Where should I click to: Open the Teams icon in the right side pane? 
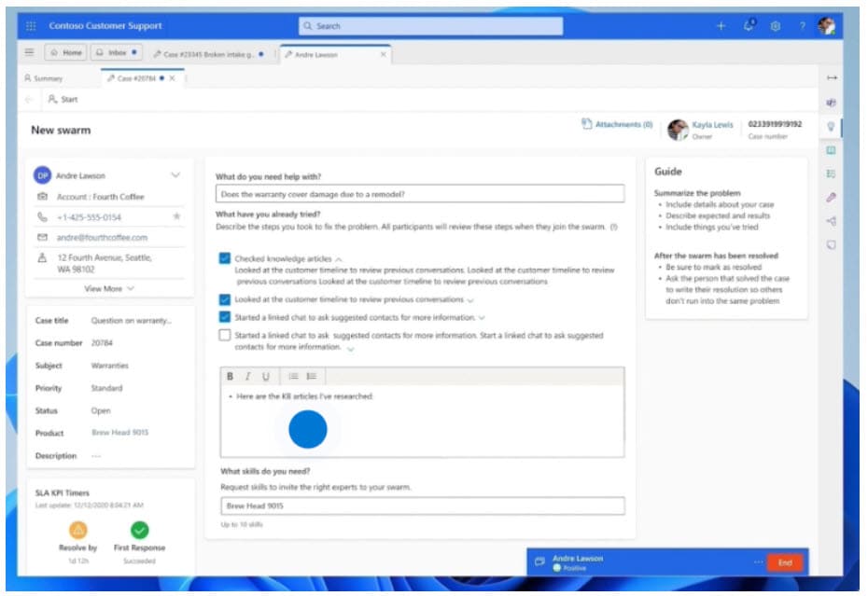click(x=831, y=103)
